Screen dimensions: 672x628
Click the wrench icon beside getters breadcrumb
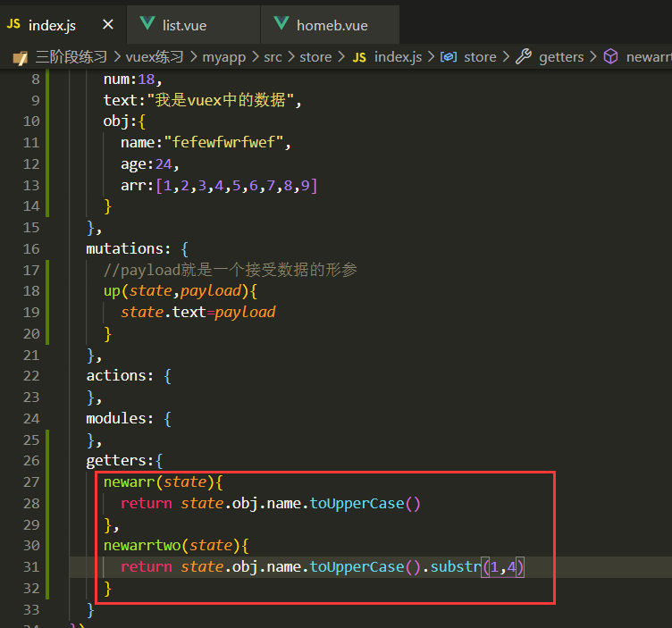524,56
